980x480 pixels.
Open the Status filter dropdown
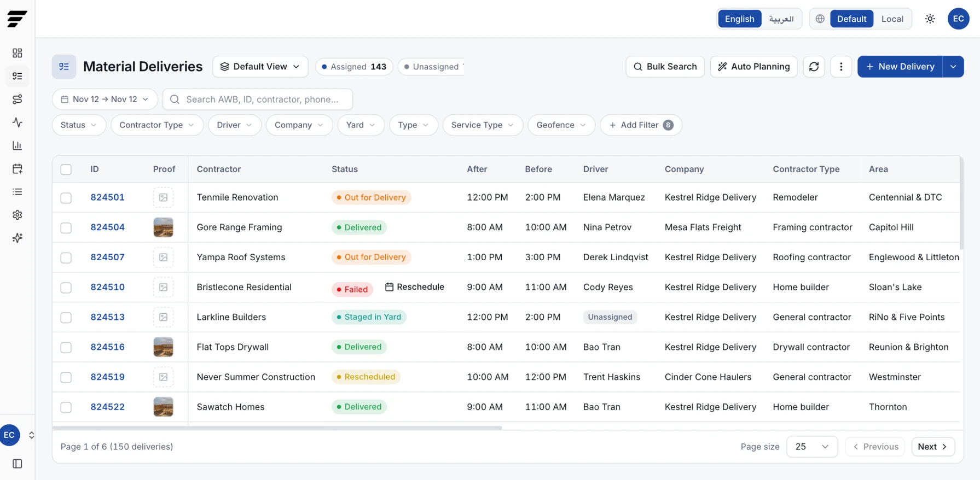tap(79, 125)
